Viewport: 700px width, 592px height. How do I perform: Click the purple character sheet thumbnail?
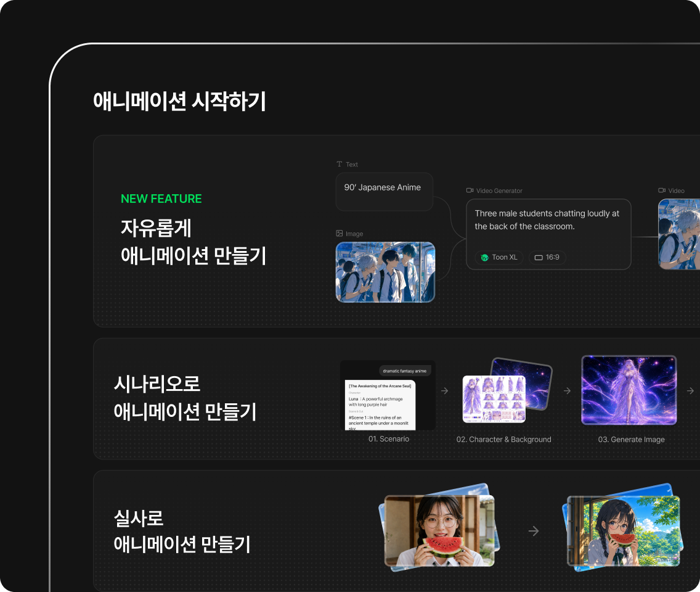(x=494, y=399)
